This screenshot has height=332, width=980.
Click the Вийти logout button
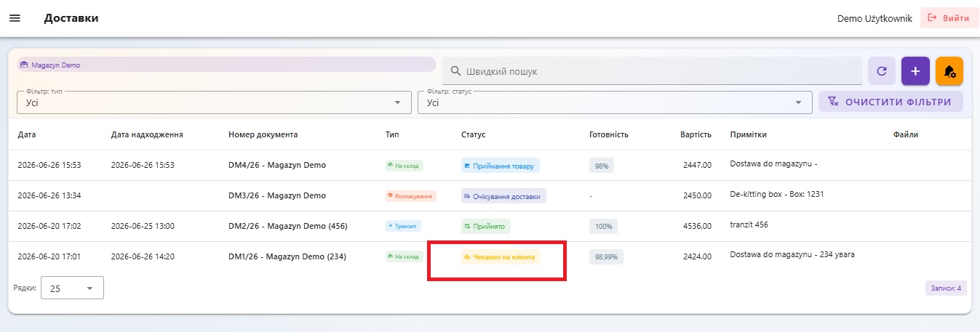tap(948, 18)
